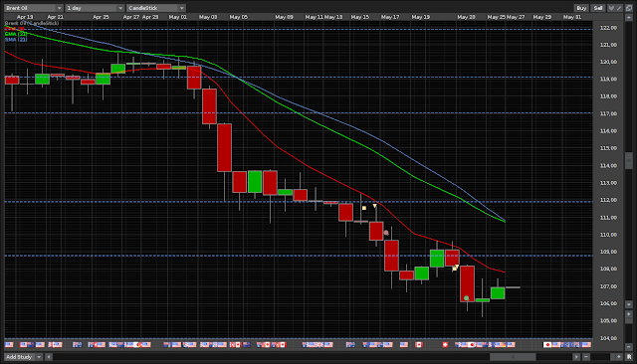Click the 122.00 price axis label

(x=608, y=28)
